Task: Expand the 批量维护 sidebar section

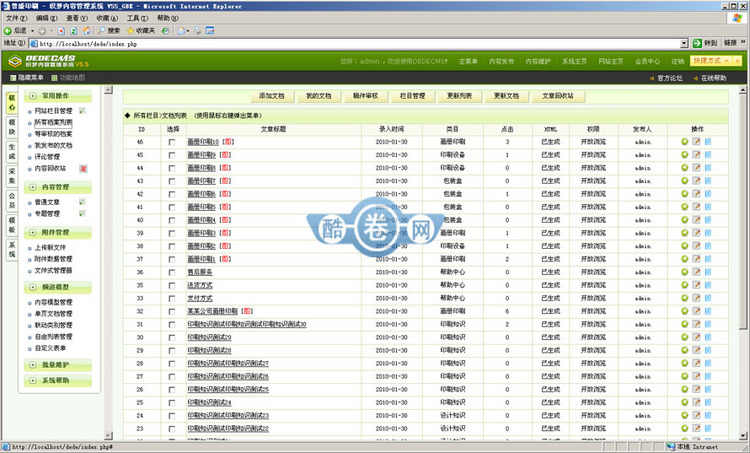Action: (x=33, y=365)
